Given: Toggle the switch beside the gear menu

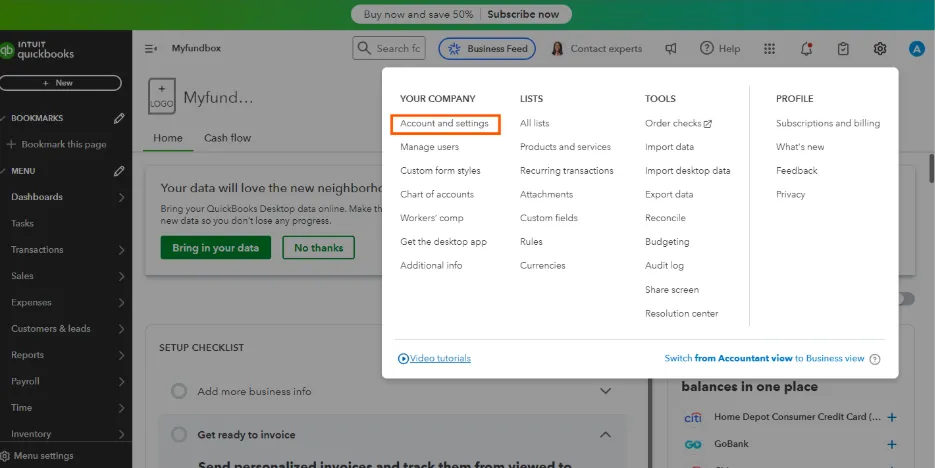Looking at the screenshot, I should [x=907, y=299].
